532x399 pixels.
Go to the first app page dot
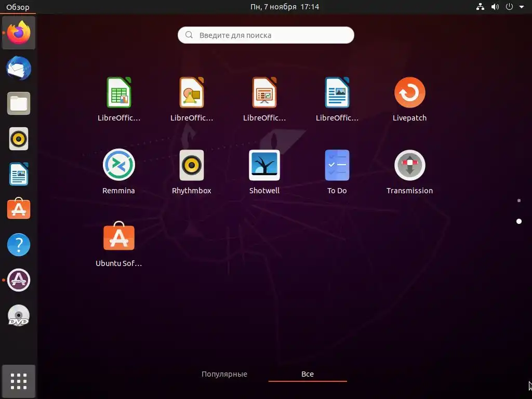[x=519, y=201]
